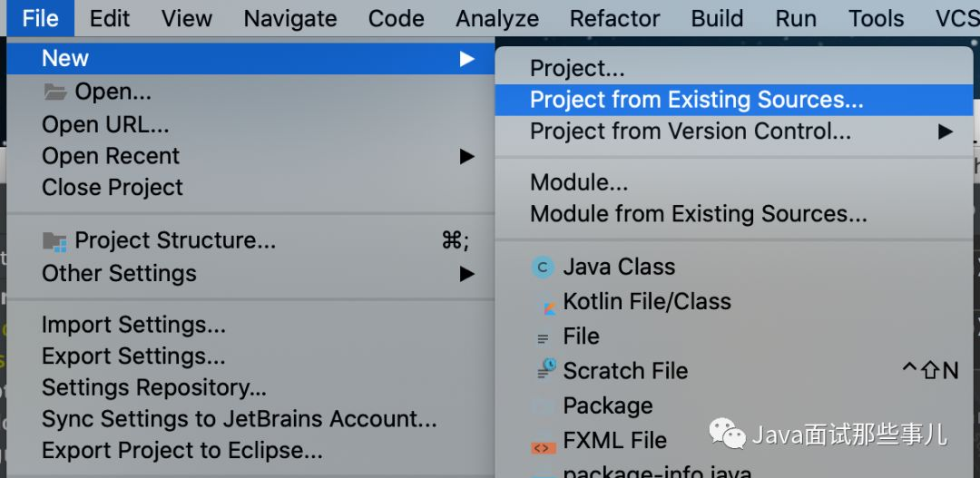Open the Analyze menu
980x478 pixels.
click(497, 18)
